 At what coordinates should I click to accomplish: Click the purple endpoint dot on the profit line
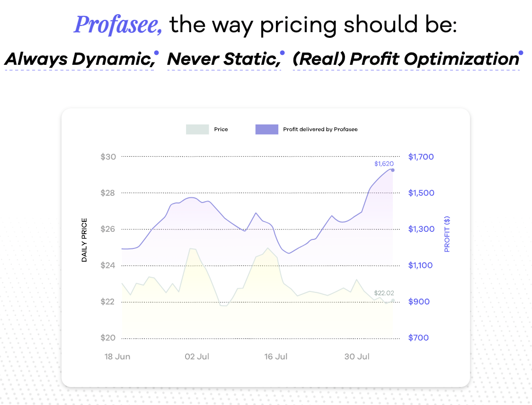click(393, 170)
